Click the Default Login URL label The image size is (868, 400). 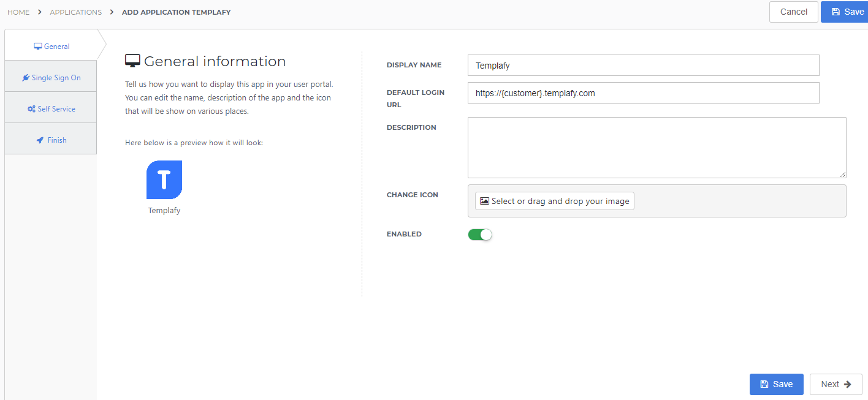click(x=416, y=99)
